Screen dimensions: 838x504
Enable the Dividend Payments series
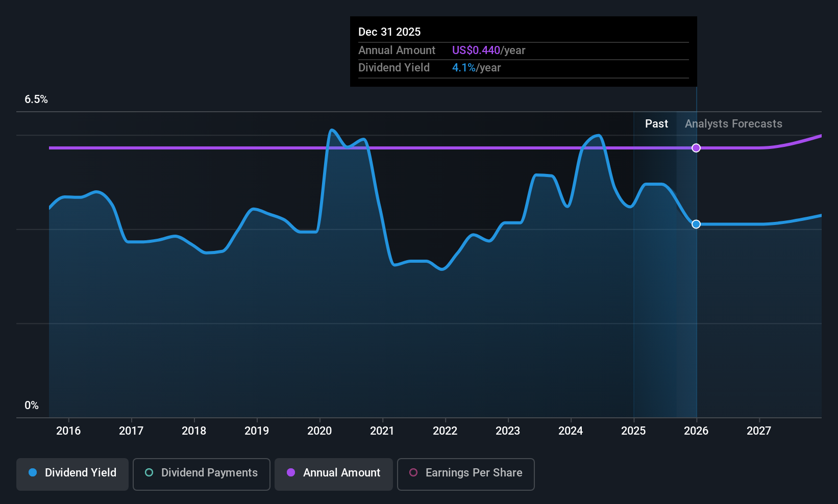[x=201, y=474]
